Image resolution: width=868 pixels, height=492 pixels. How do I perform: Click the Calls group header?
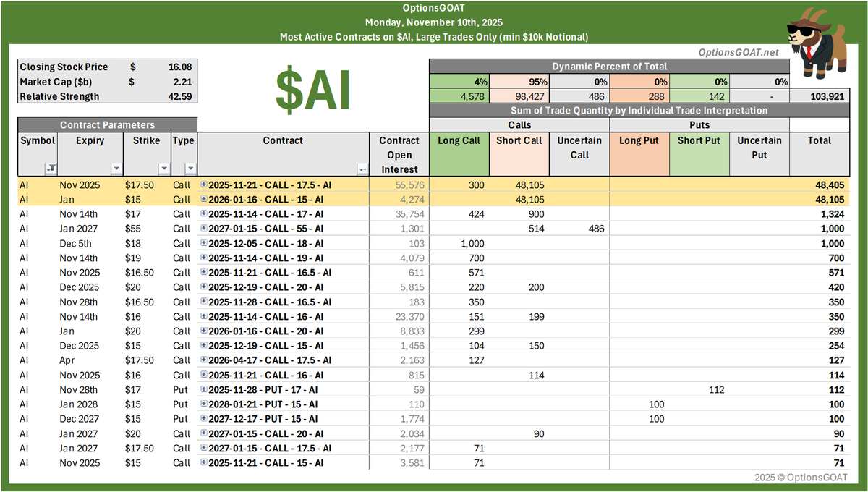coord(519,125)
